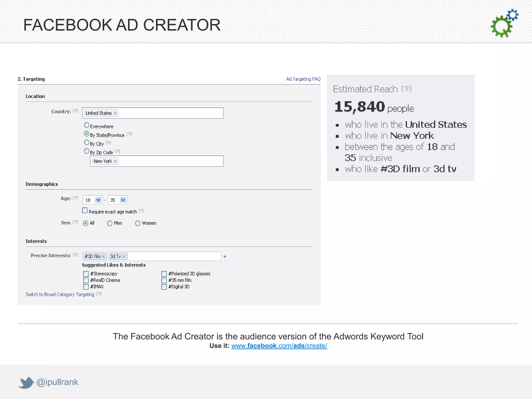
Task: Open the Ad Targeting FAQ link
Action: 303,79
